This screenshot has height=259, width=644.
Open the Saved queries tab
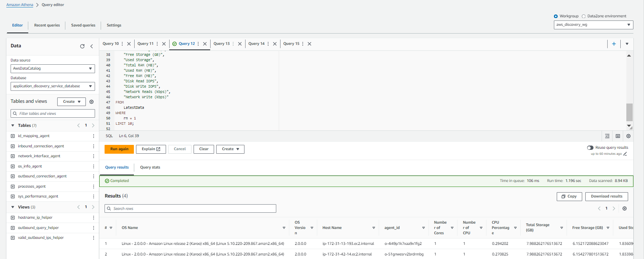[83, 25]
